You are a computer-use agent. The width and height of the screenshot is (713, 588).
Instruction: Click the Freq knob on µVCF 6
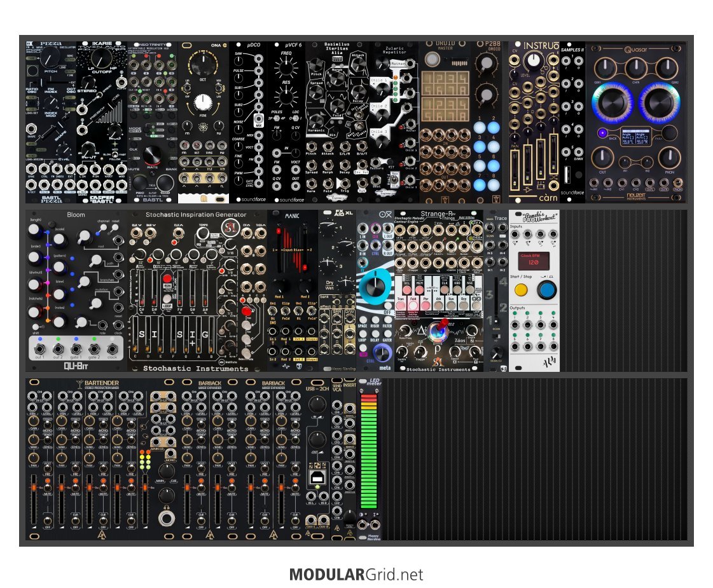pos(286,68)
